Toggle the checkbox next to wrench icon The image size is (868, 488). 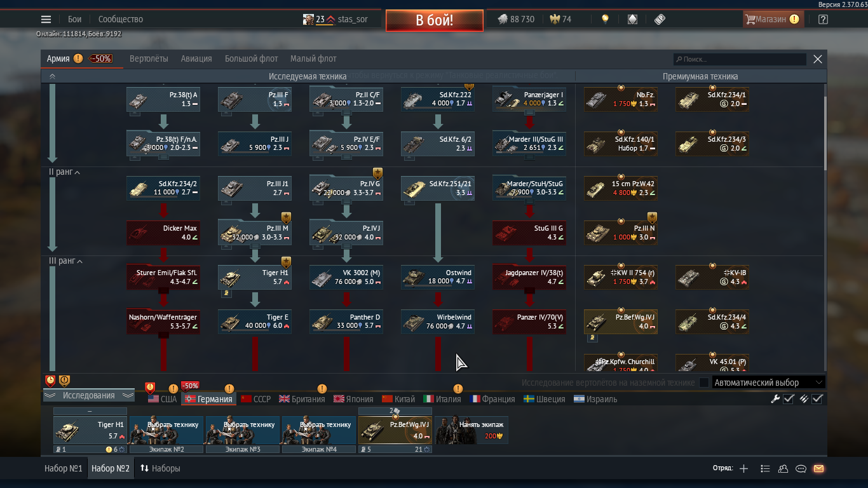tap(789, 399)
